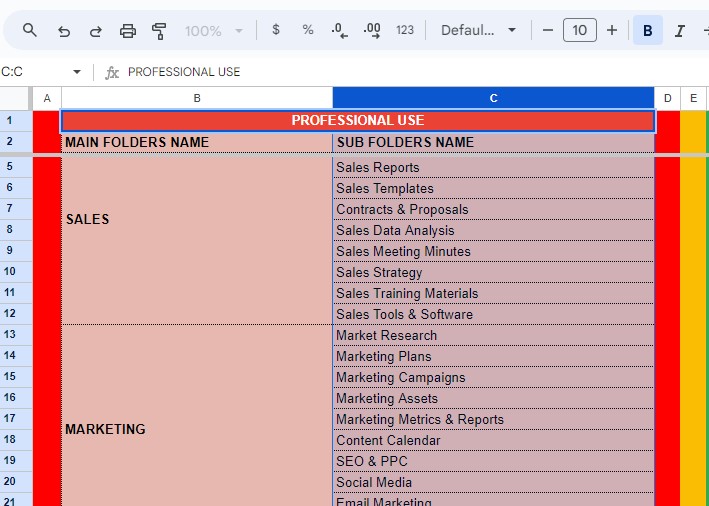
Task: Click the Contracts & Proposals cell
Action: coord(493,209)
